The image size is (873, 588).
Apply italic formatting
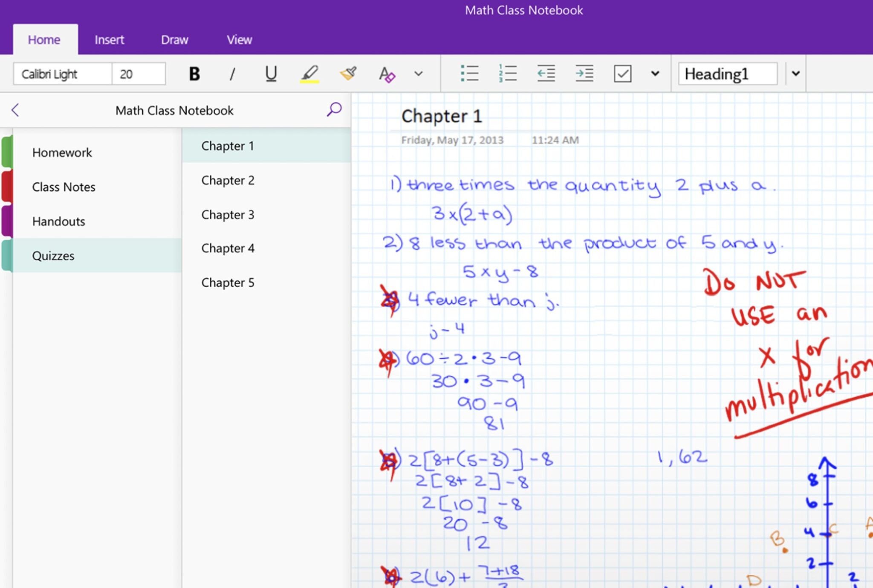tap(232, 73)
